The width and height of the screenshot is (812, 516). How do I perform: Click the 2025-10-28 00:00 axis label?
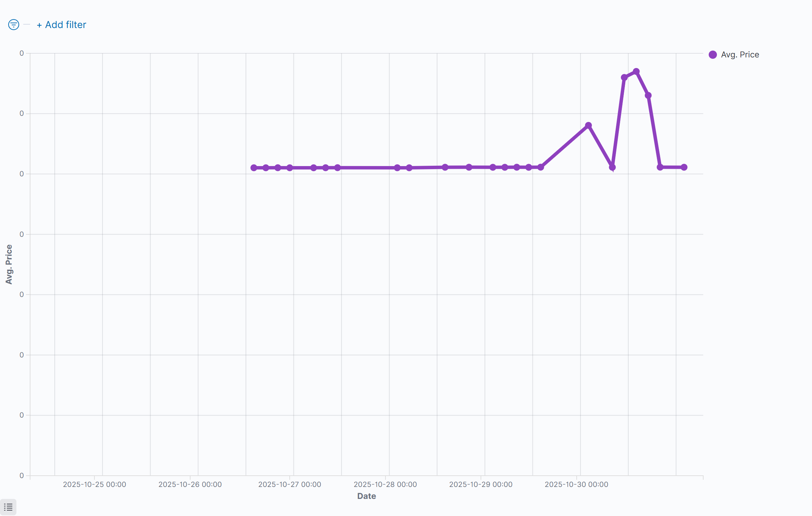[385, 484]
